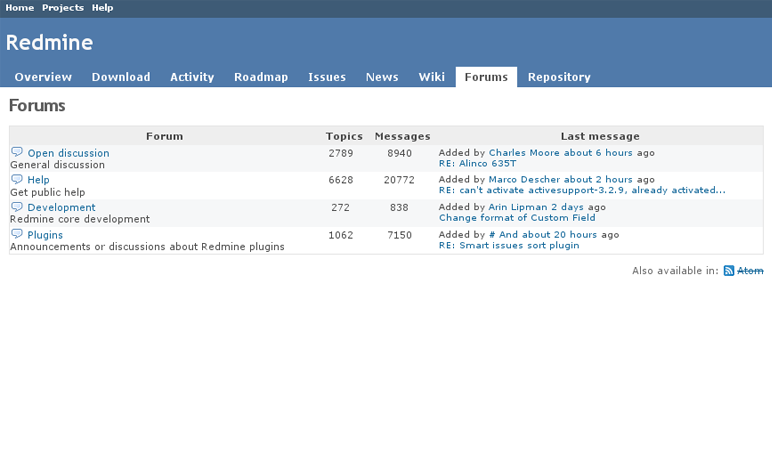Click the 'Redmine core development' description

[x=80, y=219]
